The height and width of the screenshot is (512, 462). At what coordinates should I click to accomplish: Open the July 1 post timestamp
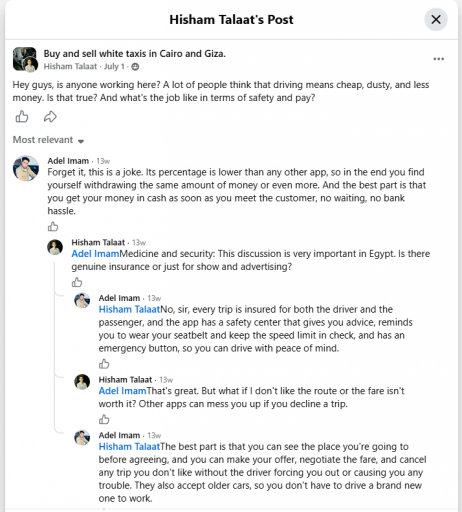(x=114, y=67)
